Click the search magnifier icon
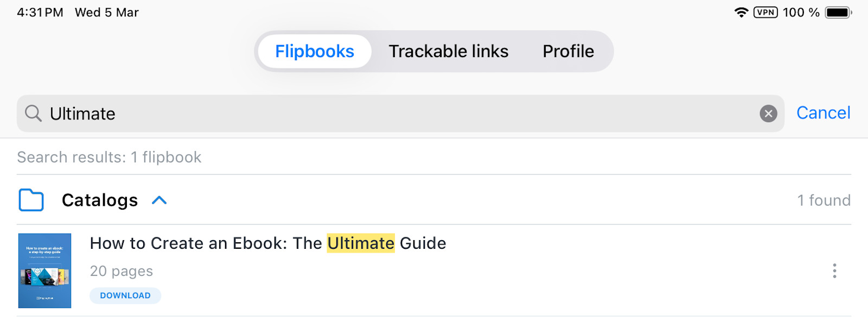 pyautogui.click(x=33, y=114)
